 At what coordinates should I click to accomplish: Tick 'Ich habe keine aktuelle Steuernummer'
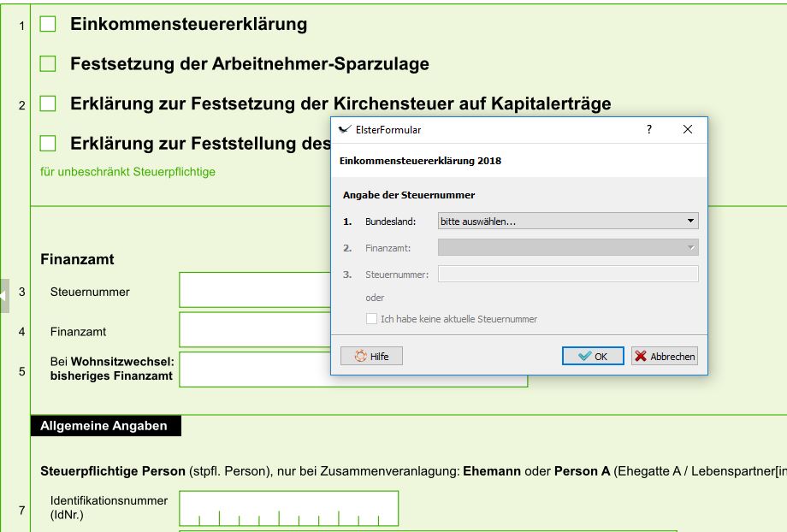371,319
